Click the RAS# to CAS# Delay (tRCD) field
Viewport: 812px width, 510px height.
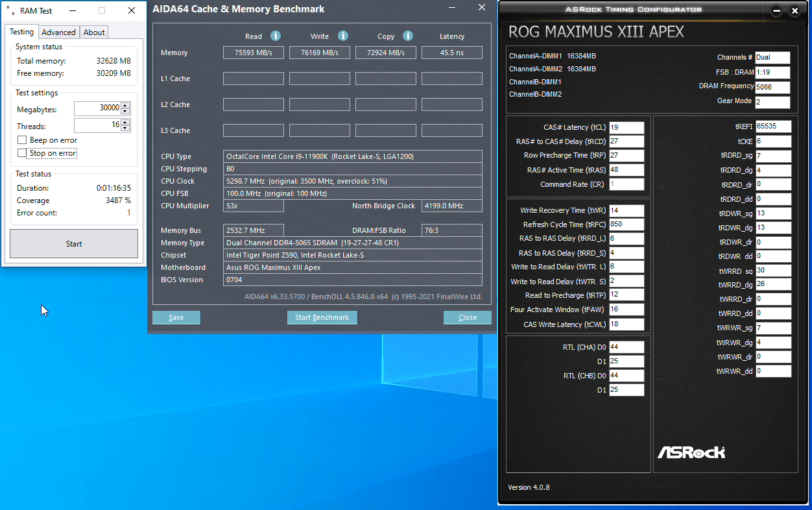click(x=627, y=141)
